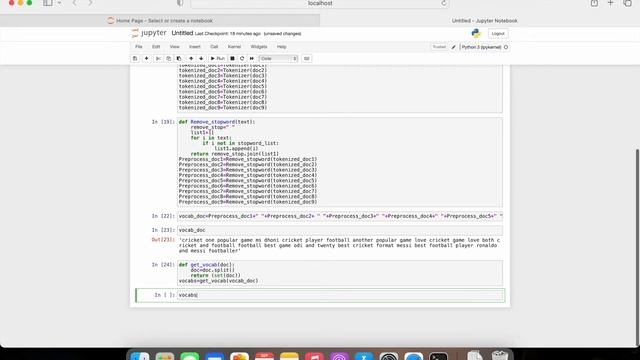
Task: Open the Help menu
Action: point(282,47)
